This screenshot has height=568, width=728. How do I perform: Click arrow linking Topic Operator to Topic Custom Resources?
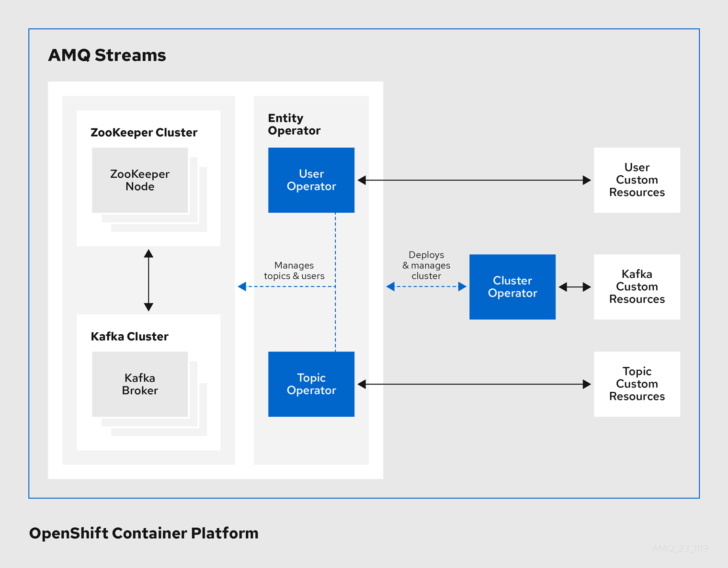(474, 384)
